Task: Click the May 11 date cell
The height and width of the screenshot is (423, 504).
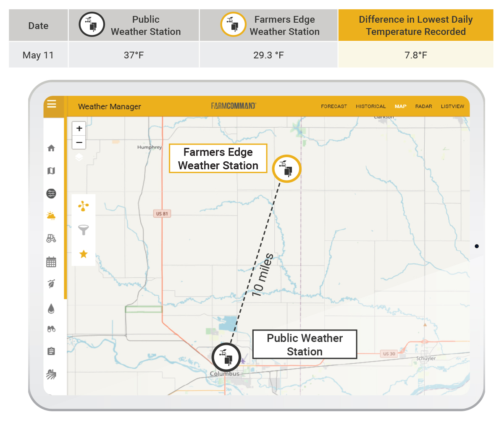Action: click(38, 55)
